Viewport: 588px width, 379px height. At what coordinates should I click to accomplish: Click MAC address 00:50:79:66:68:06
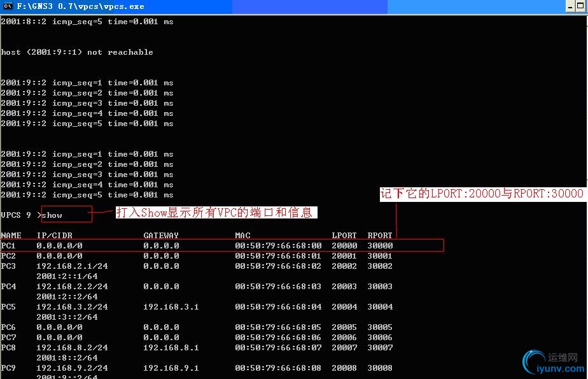pyautogui.click(x=278, y=337)
